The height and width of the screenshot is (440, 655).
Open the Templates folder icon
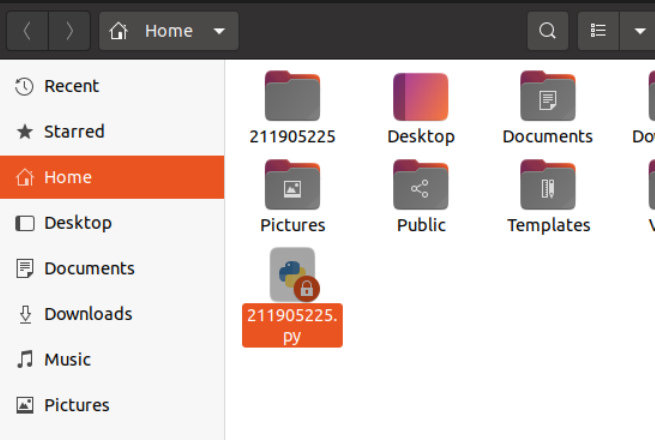coord(547,186)
